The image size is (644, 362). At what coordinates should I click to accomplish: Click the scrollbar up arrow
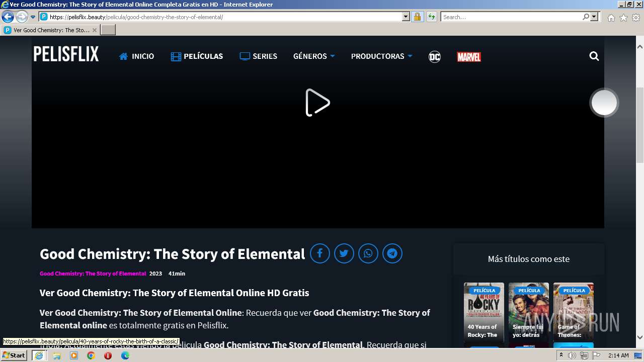click(640, 47)
